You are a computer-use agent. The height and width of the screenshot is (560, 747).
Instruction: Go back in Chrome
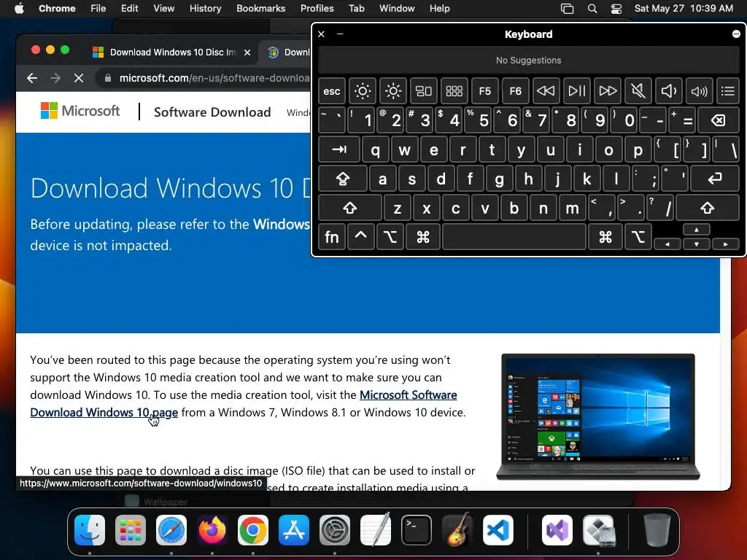click(x=32, y=78)
